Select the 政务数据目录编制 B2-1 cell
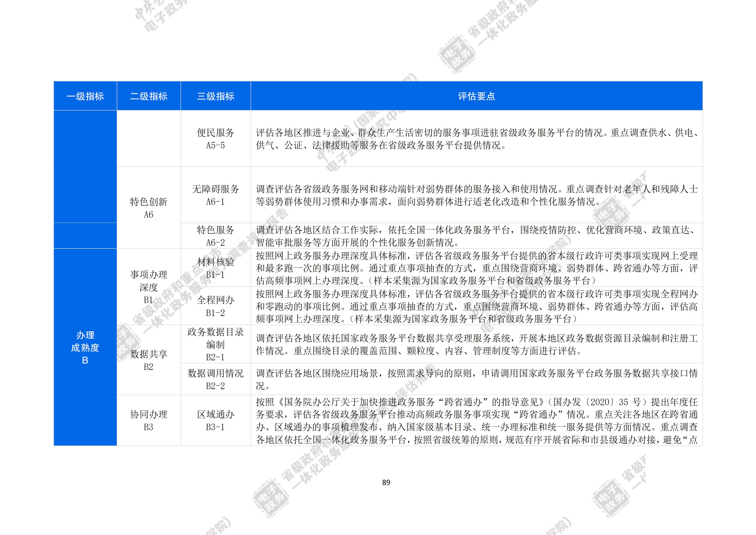 click(215, 344)
